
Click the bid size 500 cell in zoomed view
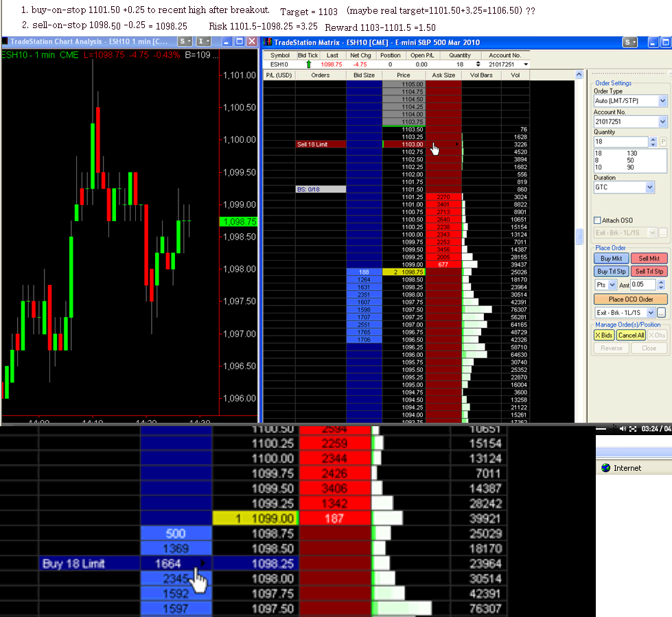tap(176, 533)
